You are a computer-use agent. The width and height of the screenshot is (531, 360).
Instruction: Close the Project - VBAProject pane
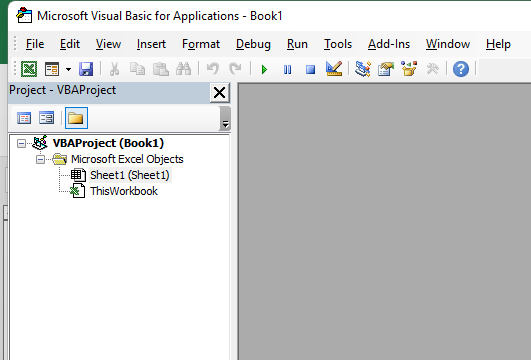[x=219, y=92]
